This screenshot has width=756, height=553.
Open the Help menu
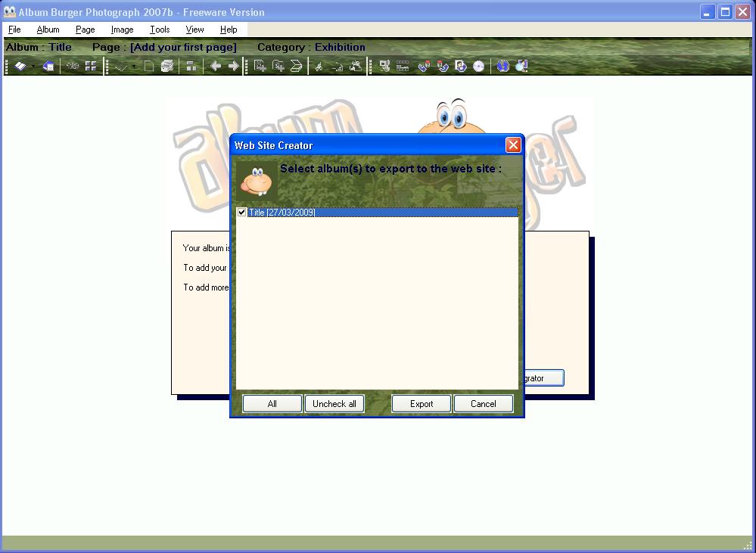click(229, 30)
